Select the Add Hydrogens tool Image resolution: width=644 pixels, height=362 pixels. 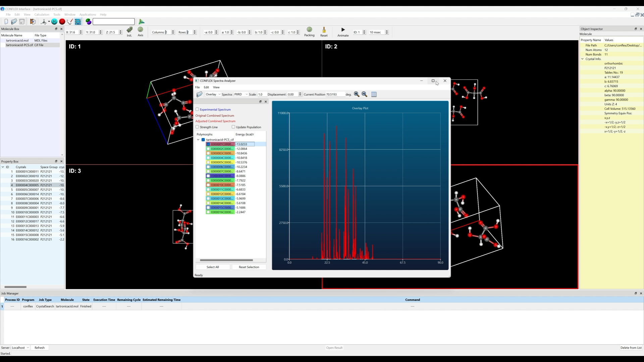[x=54, y=22]
